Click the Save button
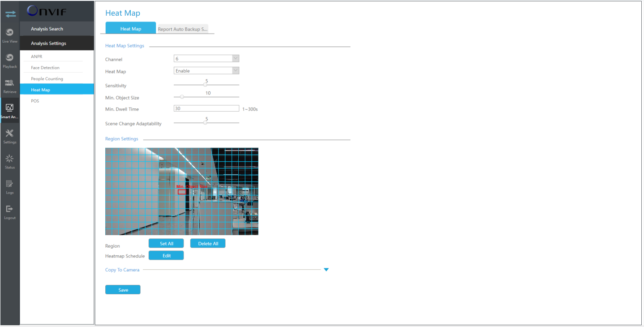The image size is (644, 327). 123,290
